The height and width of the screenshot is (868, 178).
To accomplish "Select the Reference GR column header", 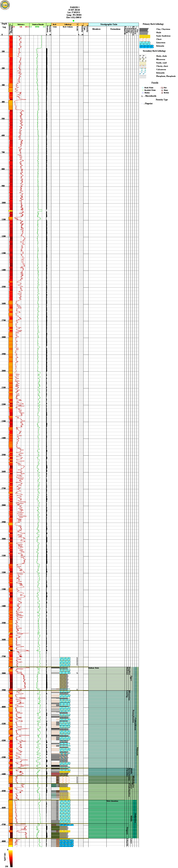I will tap(21, 26).
